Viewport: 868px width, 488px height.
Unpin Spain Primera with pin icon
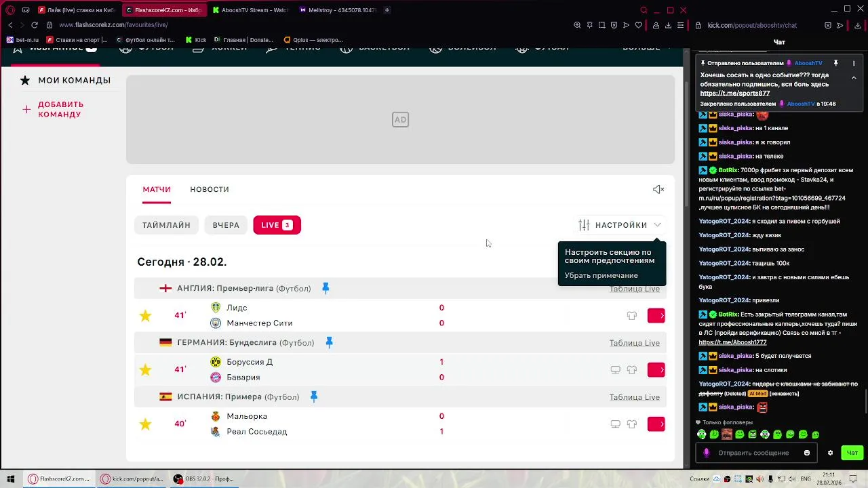pyautogui.click(x=313, y=396)
